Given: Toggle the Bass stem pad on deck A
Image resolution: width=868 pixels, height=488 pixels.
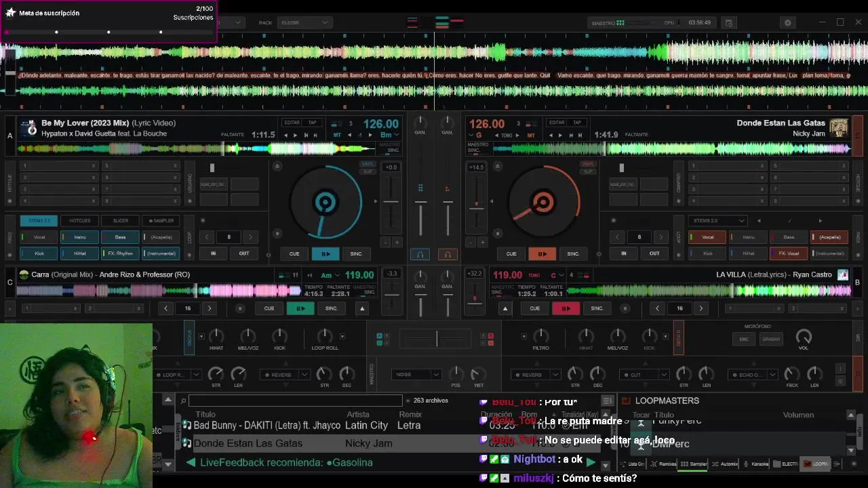Looking at the screenshot, I should coord(120,237).
